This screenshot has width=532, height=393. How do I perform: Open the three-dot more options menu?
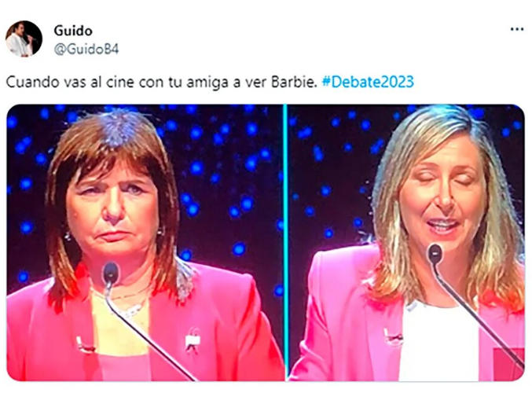tap(517, 30)
